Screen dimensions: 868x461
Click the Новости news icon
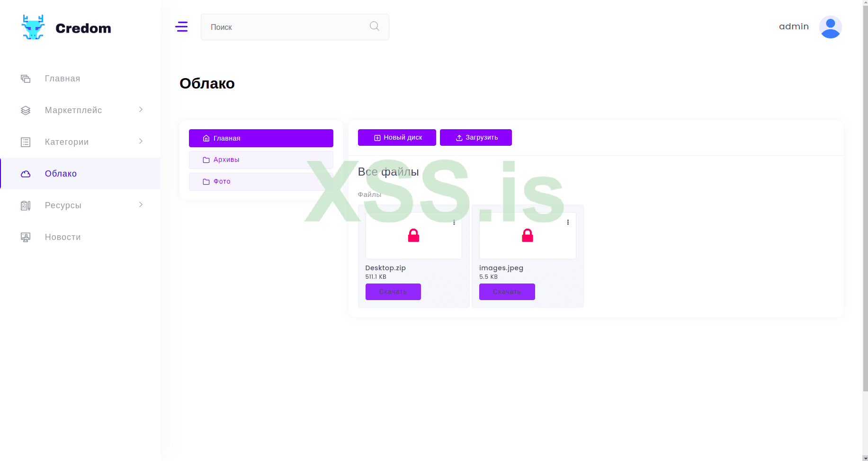25,237
